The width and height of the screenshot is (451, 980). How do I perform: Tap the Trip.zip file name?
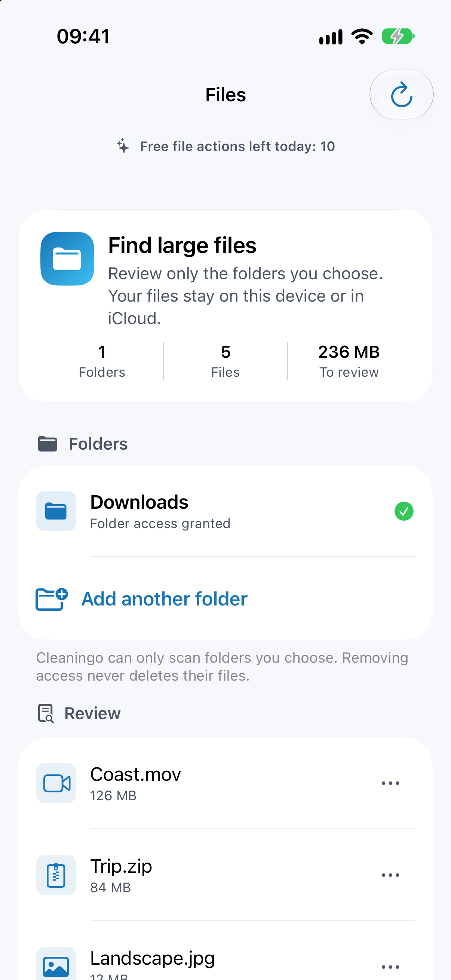pos(121,866)
